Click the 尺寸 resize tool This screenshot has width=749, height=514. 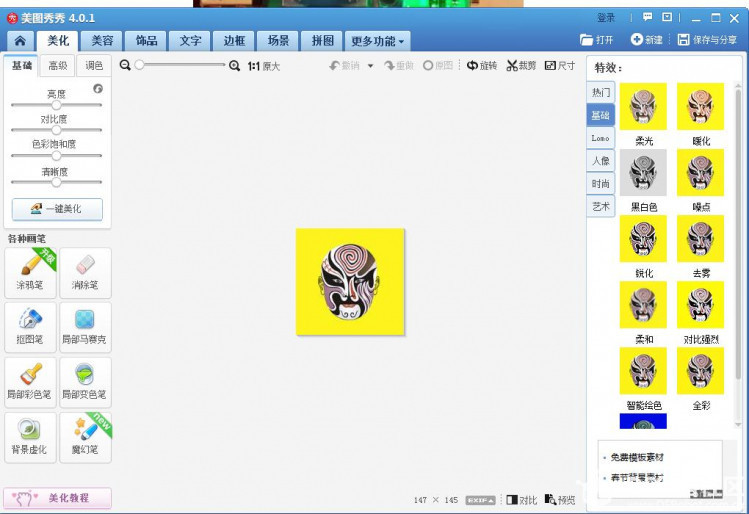pos(560,65)
